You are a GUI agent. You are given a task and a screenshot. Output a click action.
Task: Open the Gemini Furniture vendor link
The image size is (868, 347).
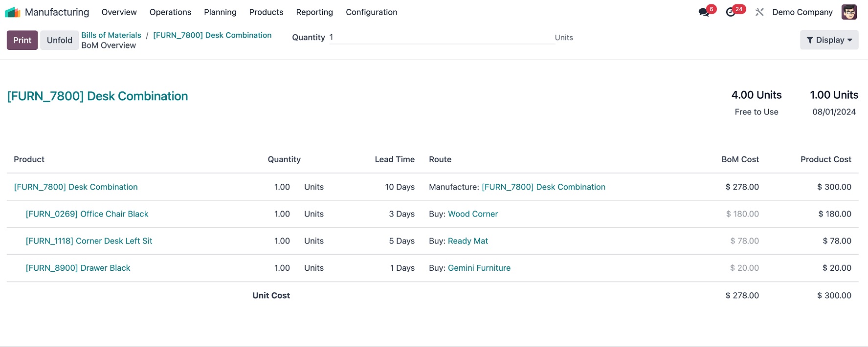pos(479,268)
